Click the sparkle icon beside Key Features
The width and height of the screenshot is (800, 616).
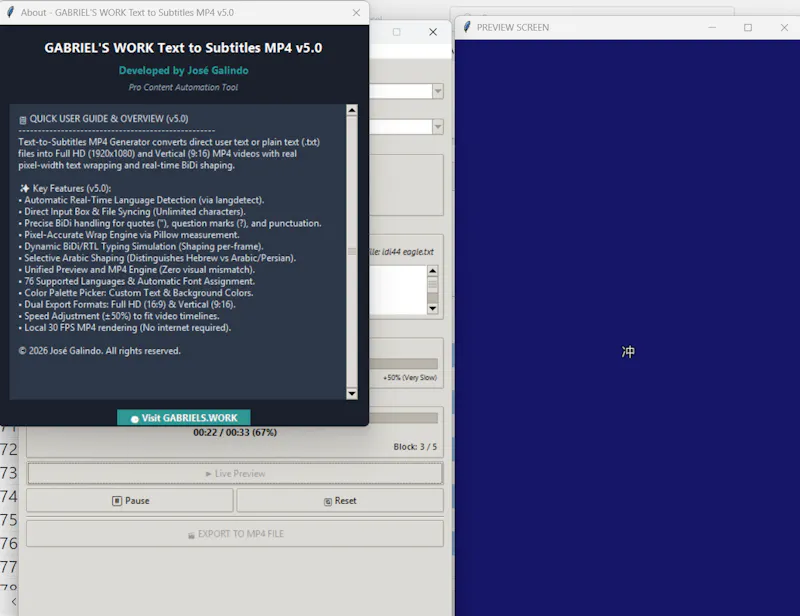24,188
